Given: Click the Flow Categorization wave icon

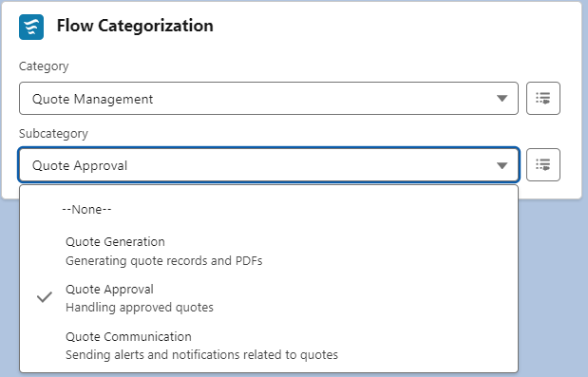Looking at the screenshot, I should pyautogui.click(x=31, y=27).
